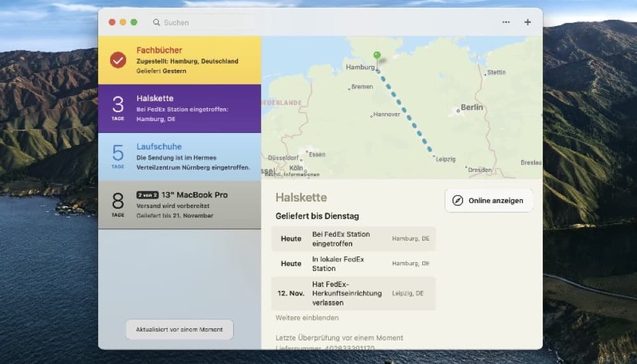The image size is (637, 364).
Task: Click the '12. Nov.' date cell
Action: (x=290, y=293)
